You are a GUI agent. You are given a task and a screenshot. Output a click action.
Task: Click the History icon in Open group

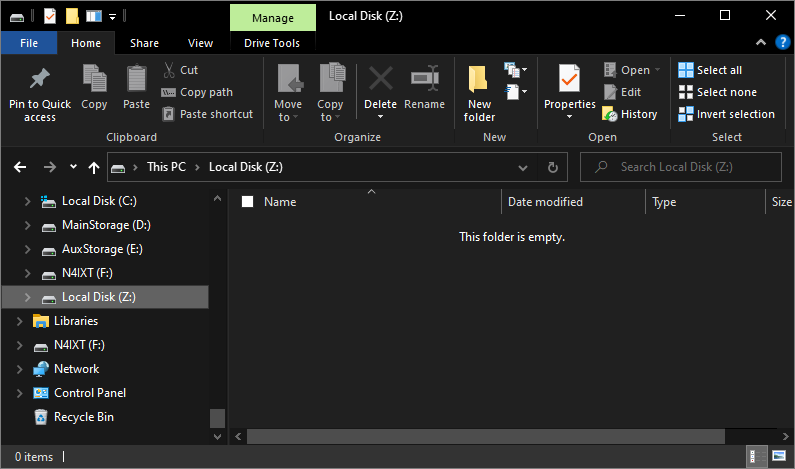tap(610, 114)
